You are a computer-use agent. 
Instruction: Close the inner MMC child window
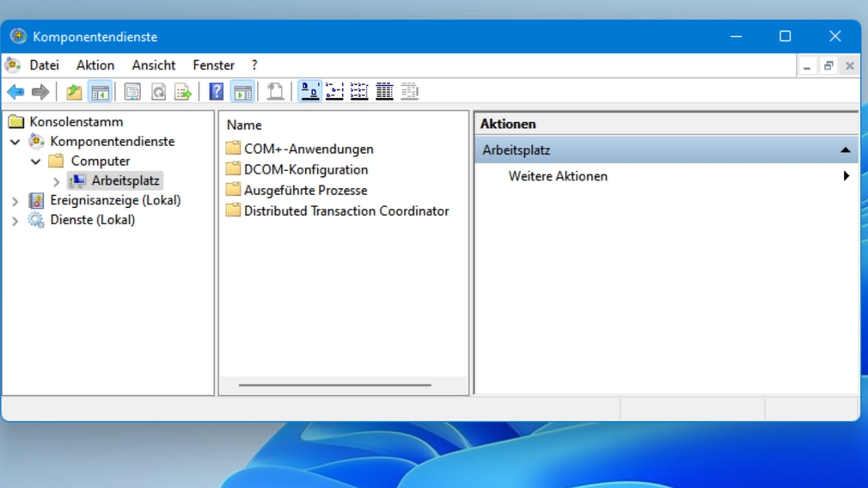[850, 66]
